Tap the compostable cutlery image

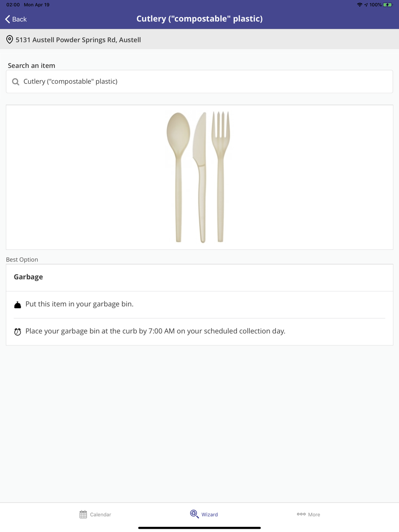[199, 177]
